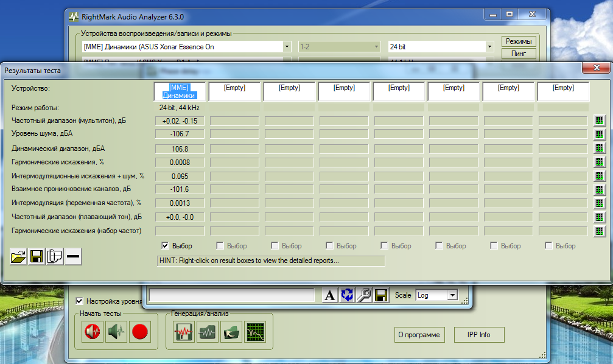Click the green folder load results icon
The image size is (613, 364).
(x=231, y=332)
